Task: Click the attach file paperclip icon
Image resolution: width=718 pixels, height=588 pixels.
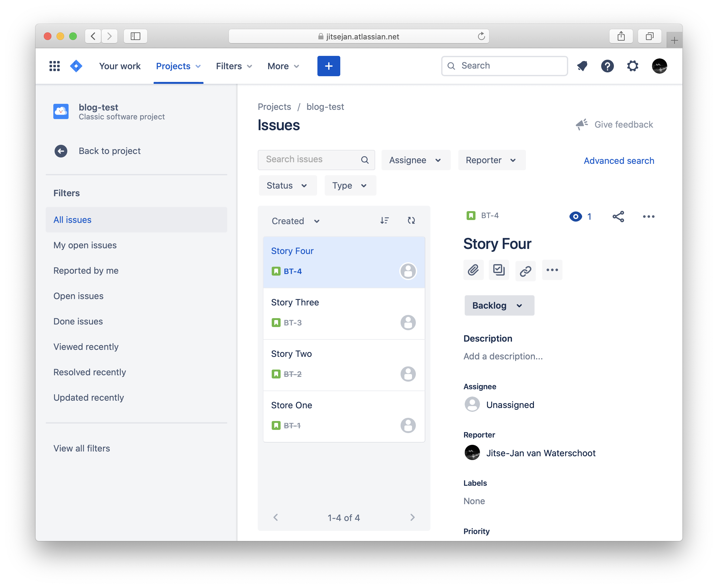Action: coord(473,270)
